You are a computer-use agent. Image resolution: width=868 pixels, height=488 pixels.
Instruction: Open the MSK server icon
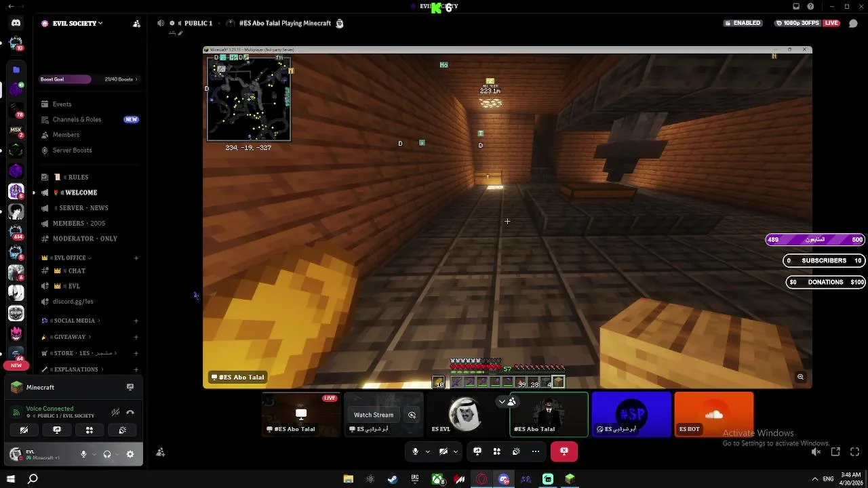click(16, 130)
